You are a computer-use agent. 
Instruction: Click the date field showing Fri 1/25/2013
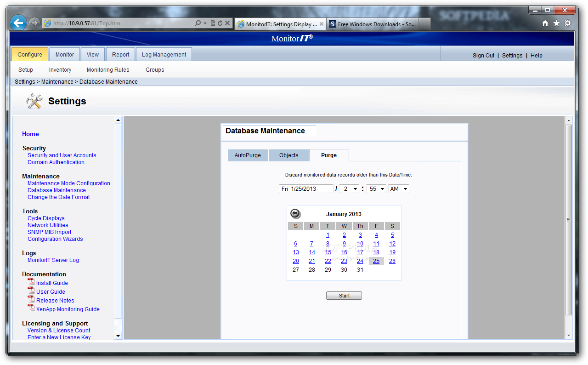point(306,189)
